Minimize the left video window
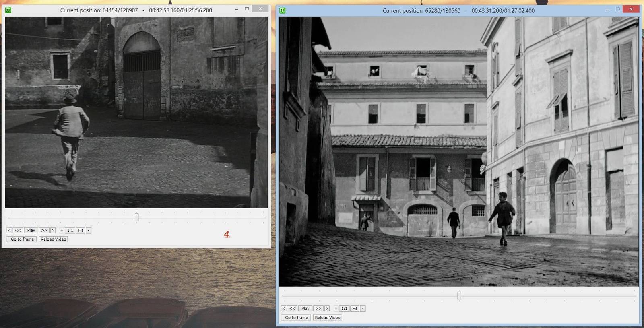The width and height of the screenshot is (644, 328). 237,9
